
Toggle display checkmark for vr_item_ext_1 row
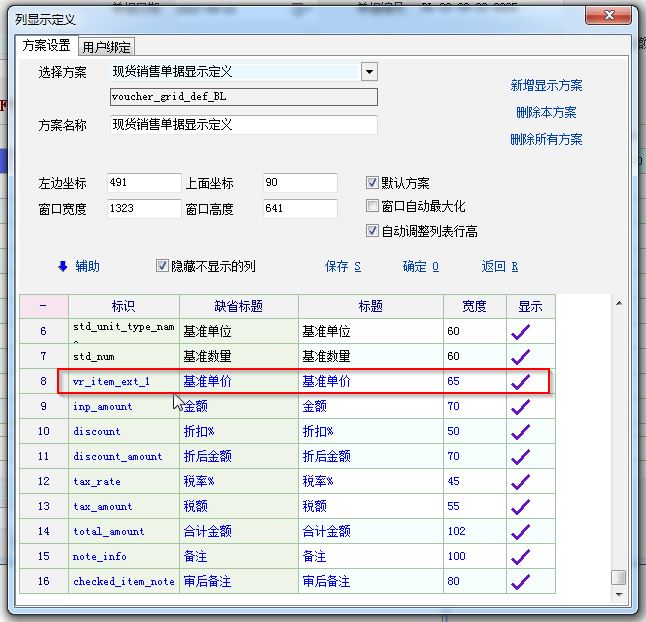click(521, 381)
